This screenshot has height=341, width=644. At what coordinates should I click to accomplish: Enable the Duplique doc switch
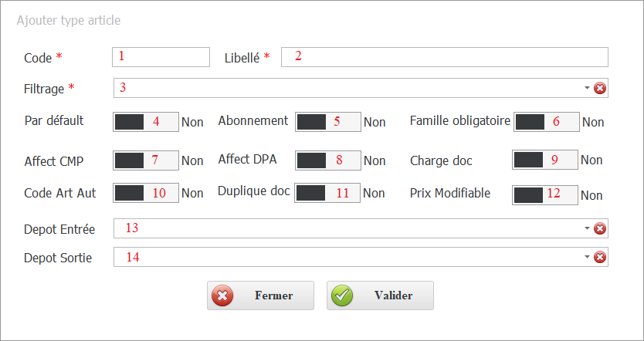tap(327, 193)
